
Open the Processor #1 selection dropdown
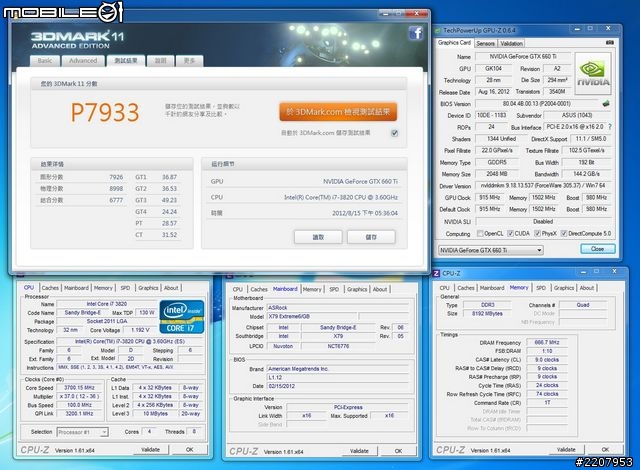click(x=82, y=432)
